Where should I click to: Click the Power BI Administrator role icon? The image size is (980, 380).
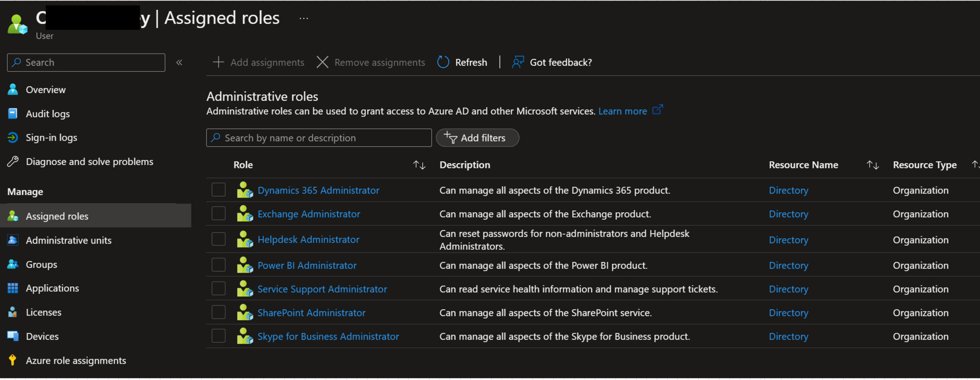(245, 265)
